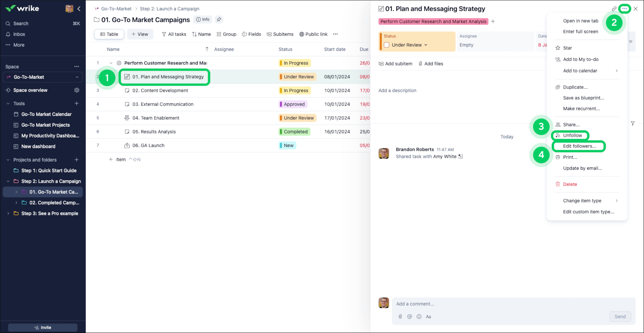Click the attach file paperclip in comment box
The height and width of the screenshot is (333, 644).
400,317
